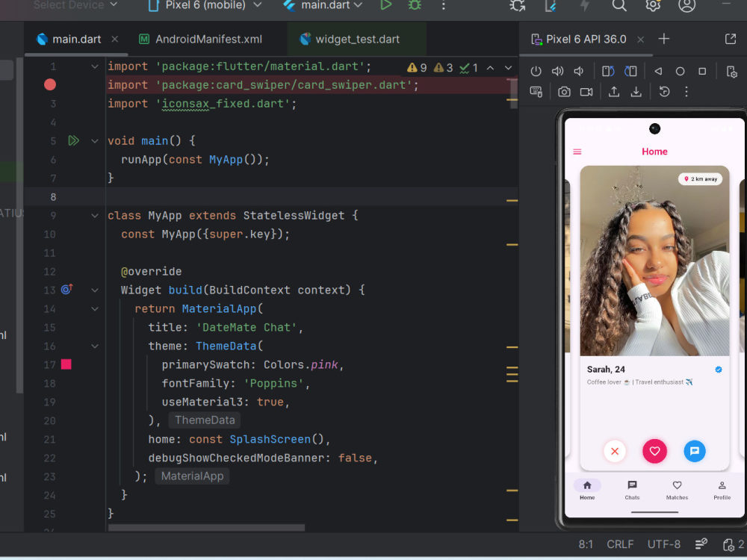Start debugging with the green bug icon

coord(415,5)
